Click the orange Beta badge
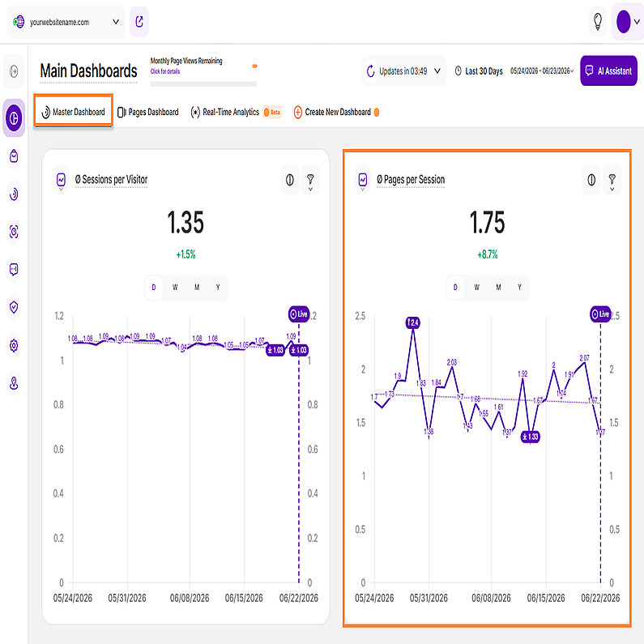The image size is (644, 644). click(272, 112)
